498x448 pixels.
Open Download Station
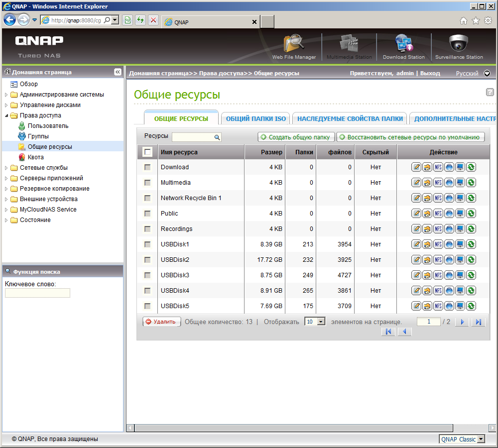coord(404,47)
